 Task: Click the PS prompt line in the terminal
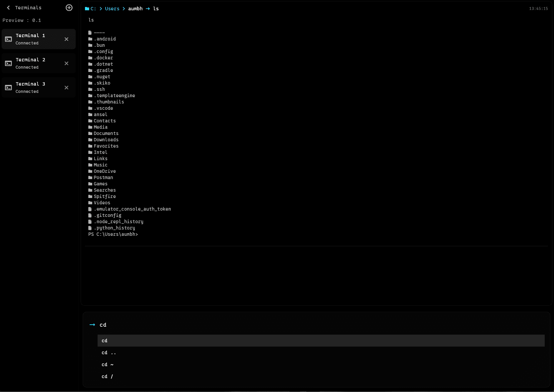[x=113, y=234]
